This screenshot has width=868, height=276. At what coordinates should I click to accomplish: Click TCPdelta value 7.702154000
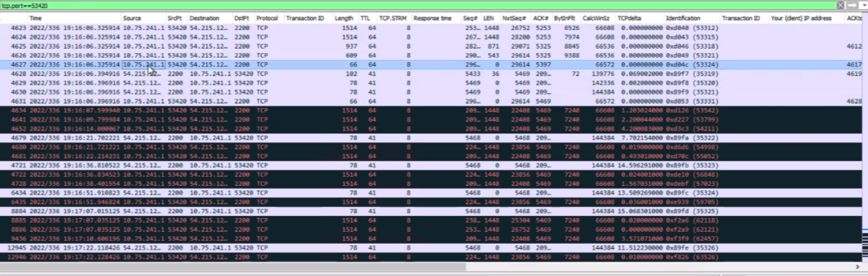(x=641, y=137)
